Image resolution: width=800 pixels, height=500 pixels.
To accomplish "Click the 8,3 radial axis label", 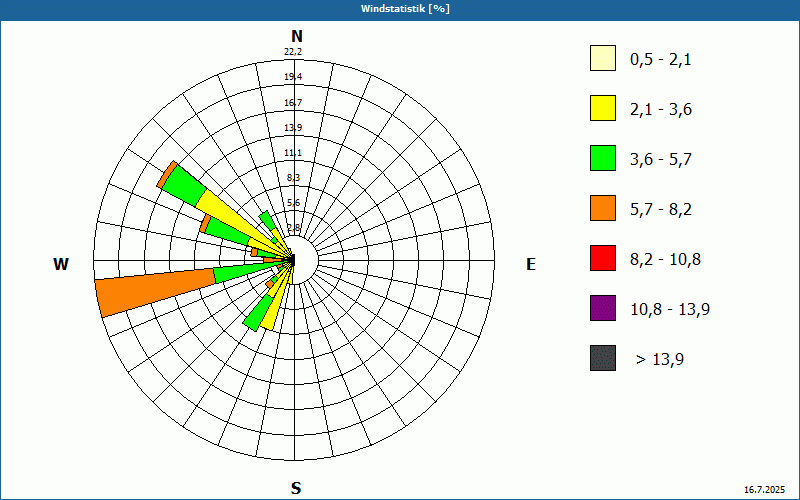I will pyautogui.click(x=293, y=178).
